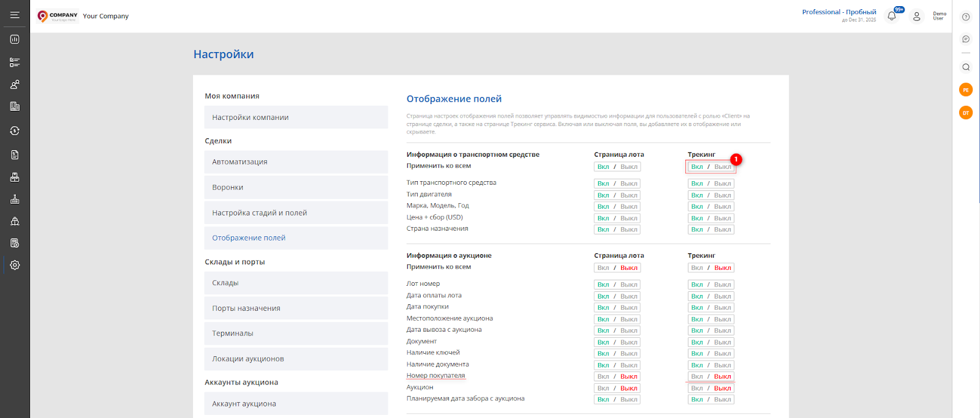Open the help question mark icon
980x418 pixels.
pyautogui.click(x=966, y=17)
